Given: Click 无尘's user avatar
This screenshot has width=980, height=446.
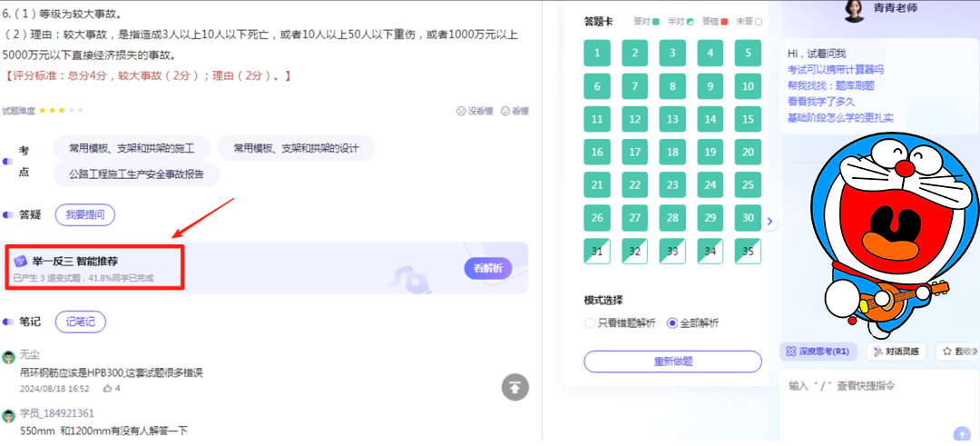Looking at the screenshot, I should coord(9,356).
